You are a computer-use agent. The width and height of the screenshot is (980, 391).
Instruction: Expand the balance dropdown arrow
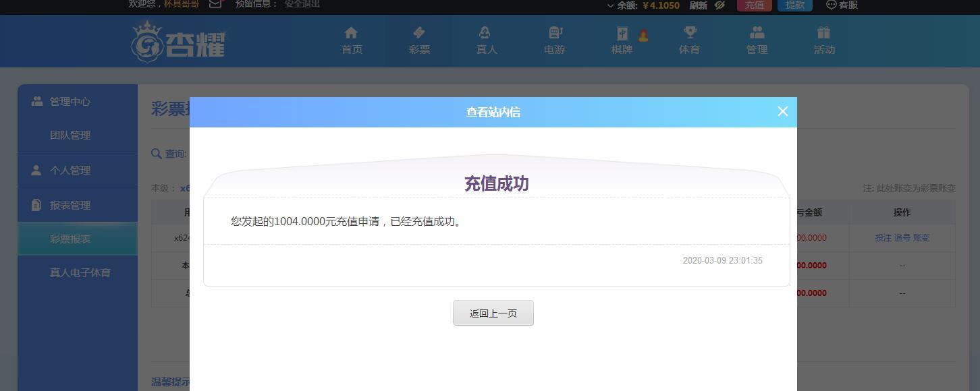tap(610, 5)
